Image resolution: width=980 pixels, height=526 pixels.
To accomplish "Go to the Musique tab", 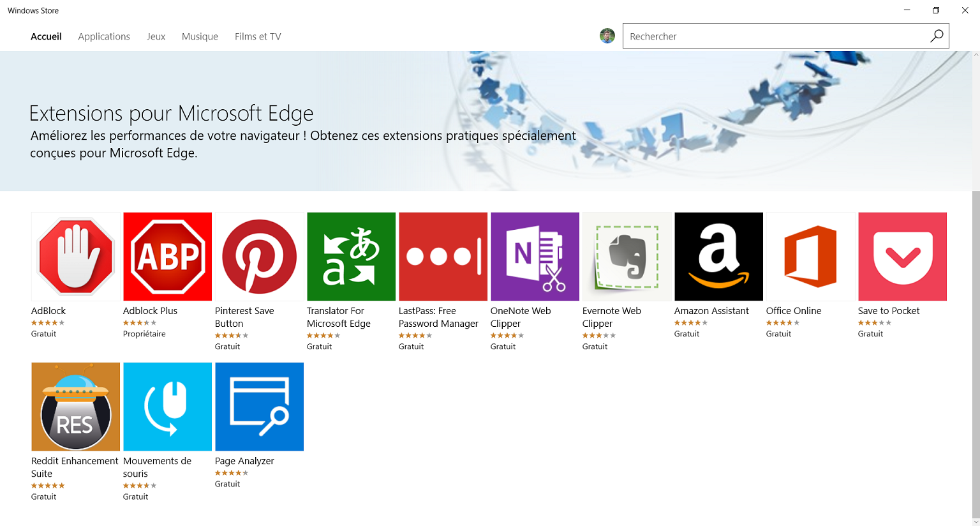I will 200,36.
